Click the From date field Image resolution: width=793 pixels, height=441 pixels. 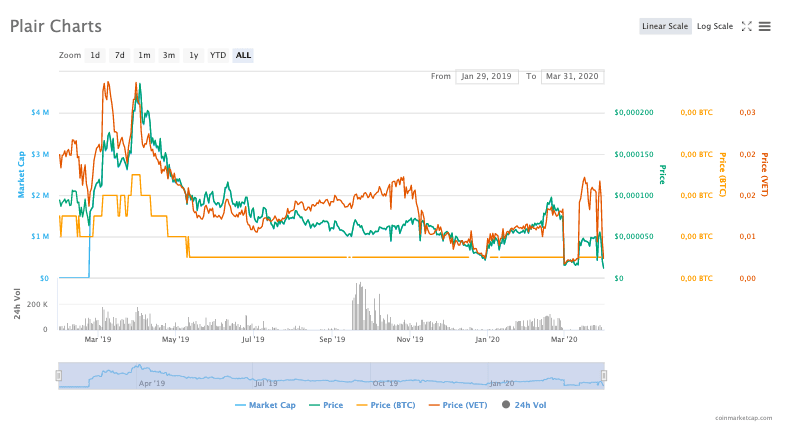point(487,76)
